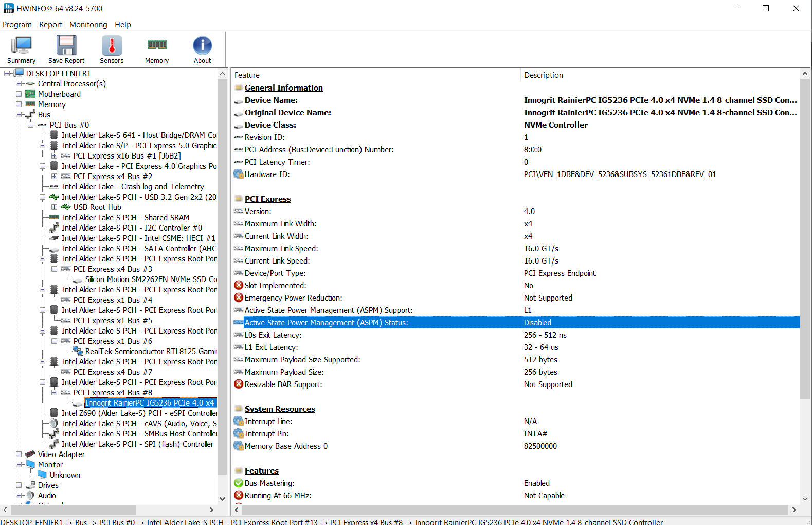Image resolution: width=812 pixels, height=525 pixels.
Task: Collapse the Bus tree node
Action: tap(19, 114)
